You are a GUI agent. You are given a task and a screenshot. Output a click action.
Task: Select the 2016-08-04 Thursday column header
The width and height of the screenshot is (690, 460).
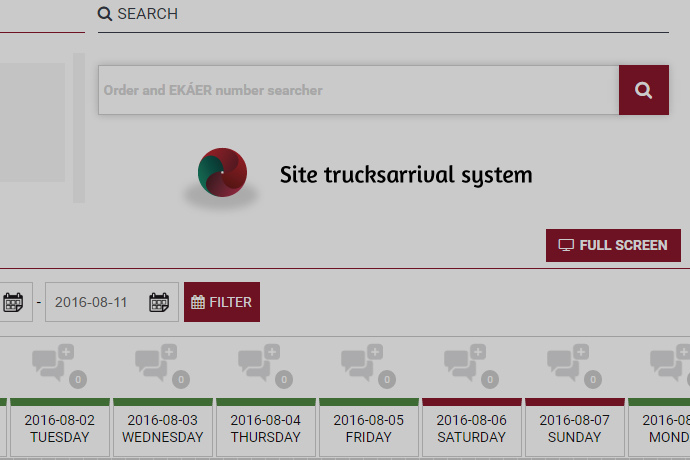tap(265, 429)
